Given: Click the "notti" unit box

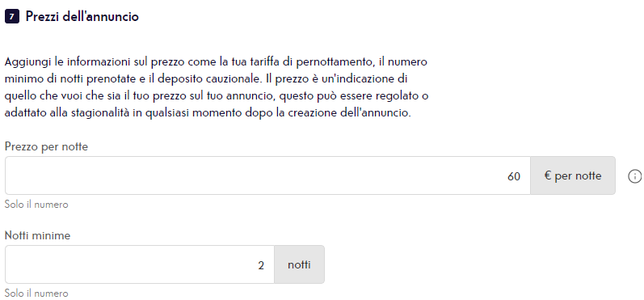Looking at the screenshot, I should pyautogui.click(x=299, y=264).
